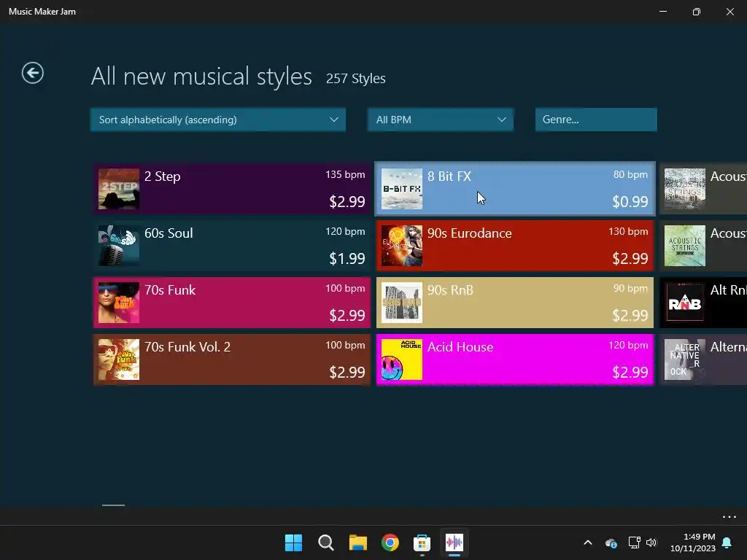Open the 70s Funk cover art
Viewport: 747px width, 560px height.
coord(119,303)
